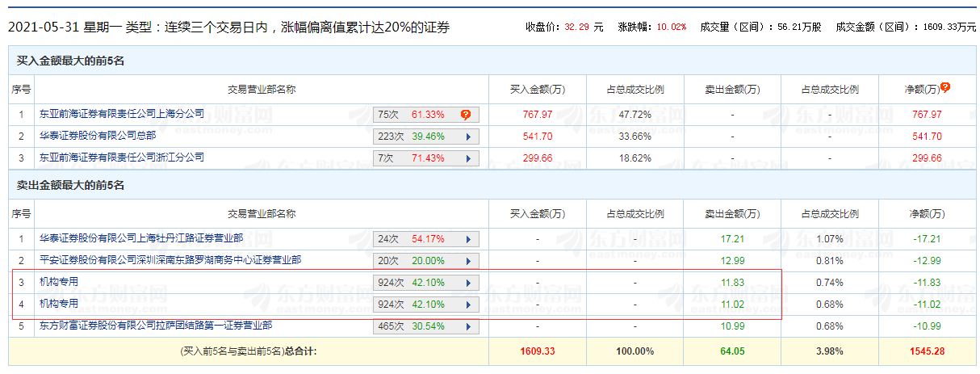
Task: Open 华泰证券股份有限公司总部 link
Action: 98,136
